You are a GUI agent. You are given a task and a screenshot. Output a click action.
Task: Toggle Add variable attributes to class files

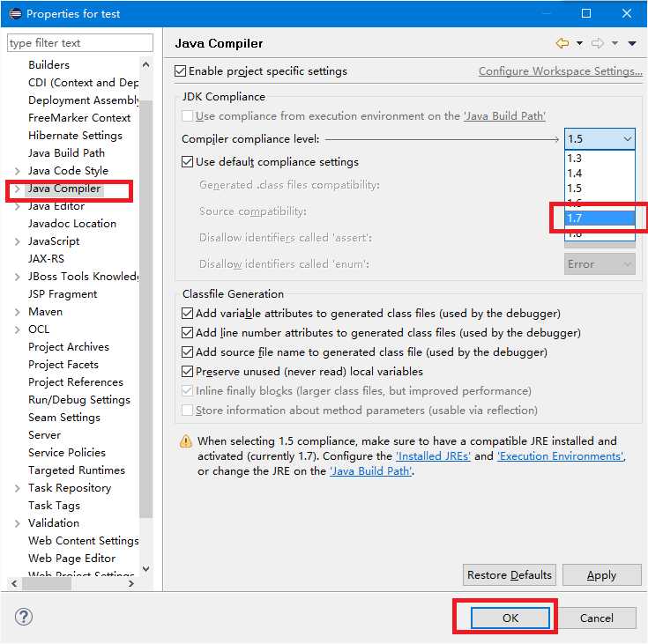coord(187,313)
